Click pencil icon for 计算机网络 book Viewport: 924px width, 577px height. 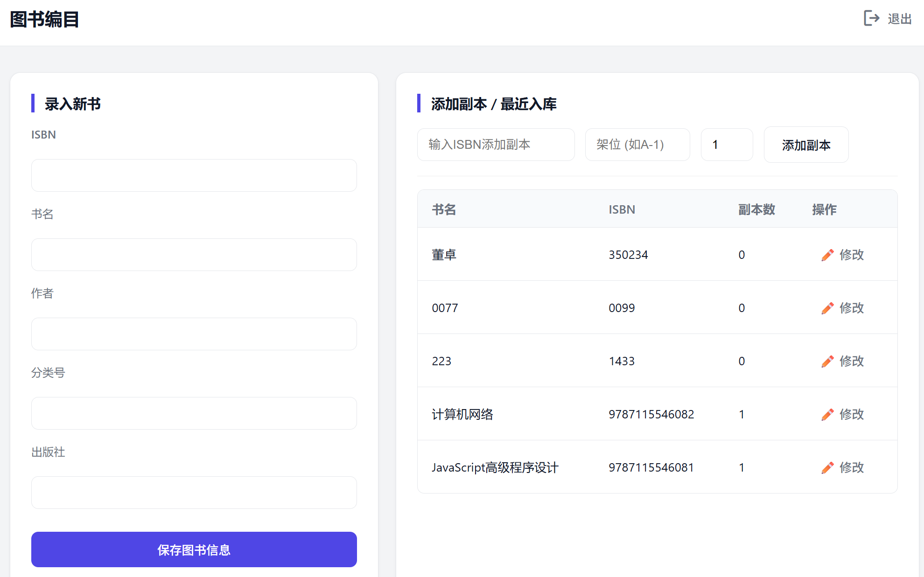827,415
